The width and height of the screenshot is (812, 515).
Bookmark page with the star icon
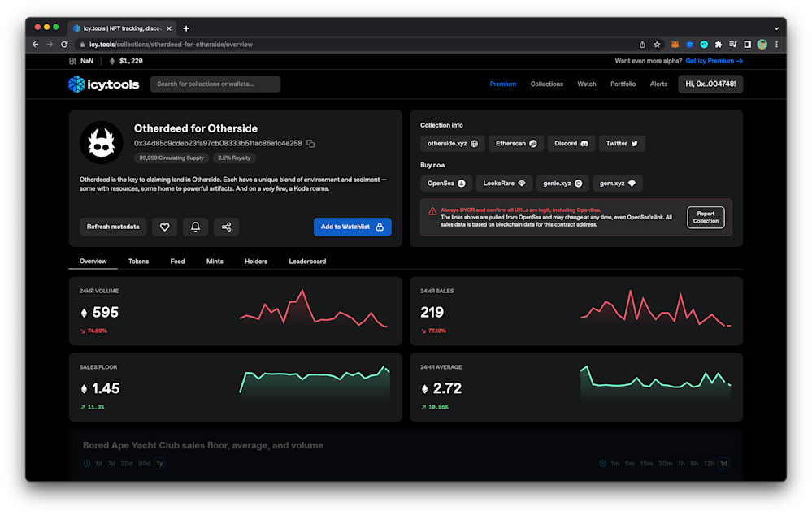pyautogui.click(x=657, y=45)
